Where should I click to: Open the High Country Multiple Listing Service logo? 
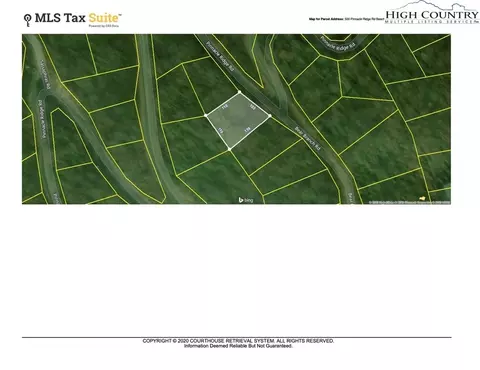point(432,13)
